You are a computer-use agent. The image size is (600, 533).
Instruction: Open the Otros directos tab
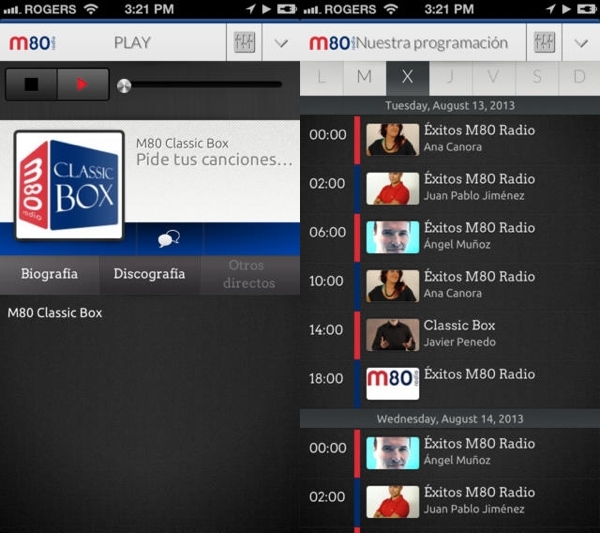249,274
